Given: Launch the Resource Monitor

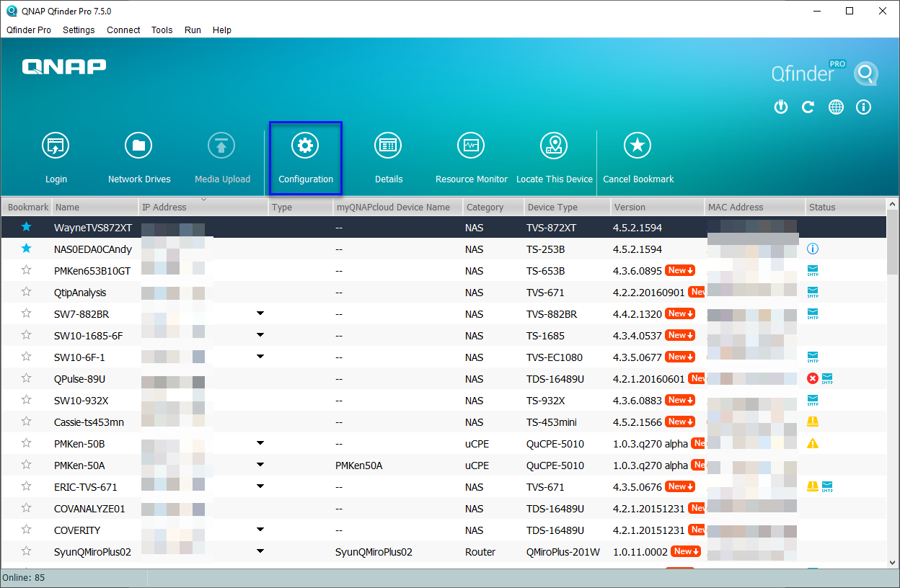Looking at the screenshot, I should point(471,146).
